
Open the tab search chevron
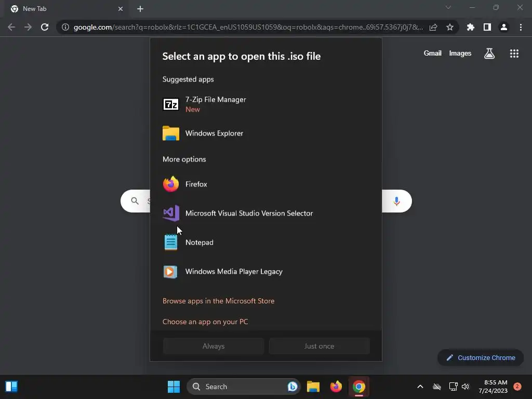[x=448, y=7]
